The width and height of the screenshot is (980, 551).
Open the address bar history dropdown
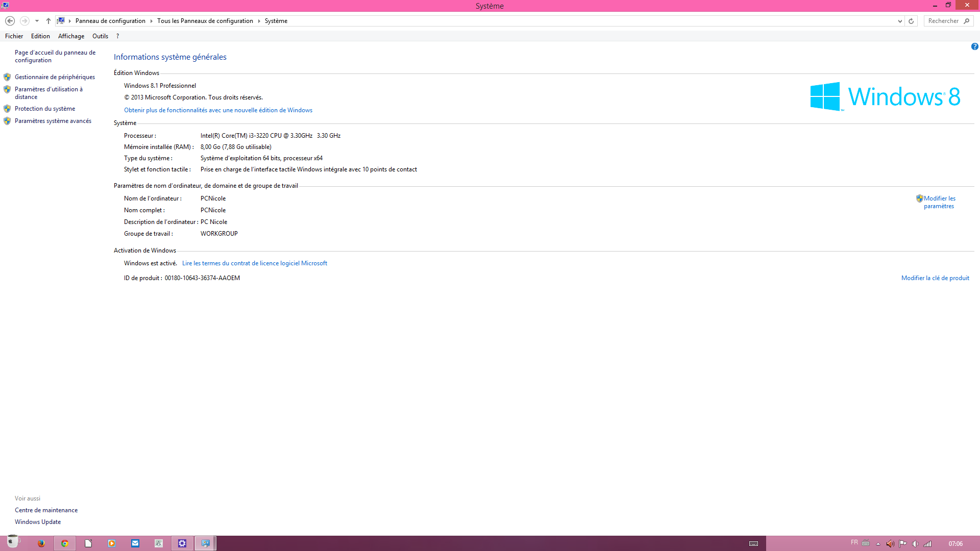point(900,21)
